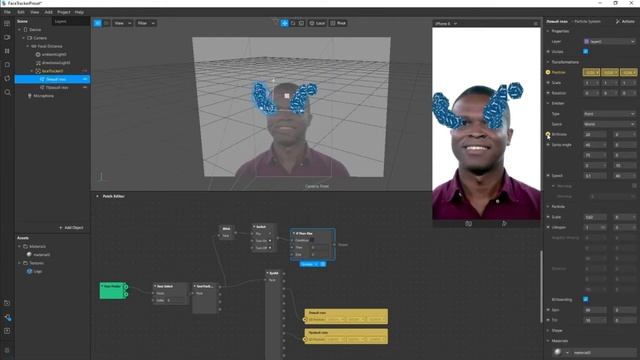The width and height of the screenshot is (640, 360).
Task: Click the pause icon in left sidebar
Action: point(7,51)
